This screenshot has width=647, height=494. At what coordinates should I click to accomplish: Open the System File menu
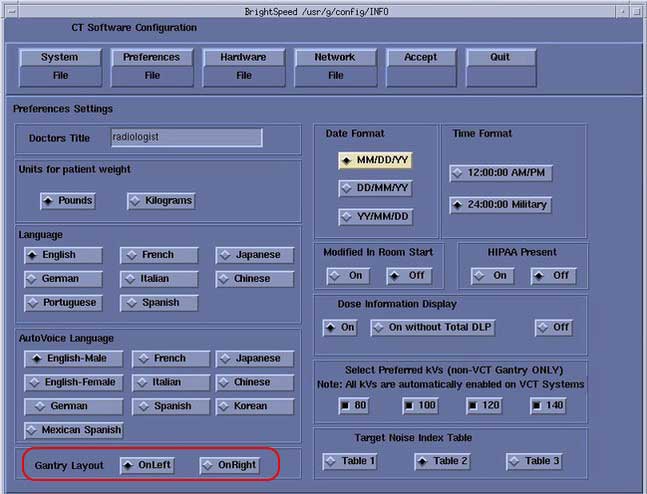pyautogui.click(x=59, y=66)
